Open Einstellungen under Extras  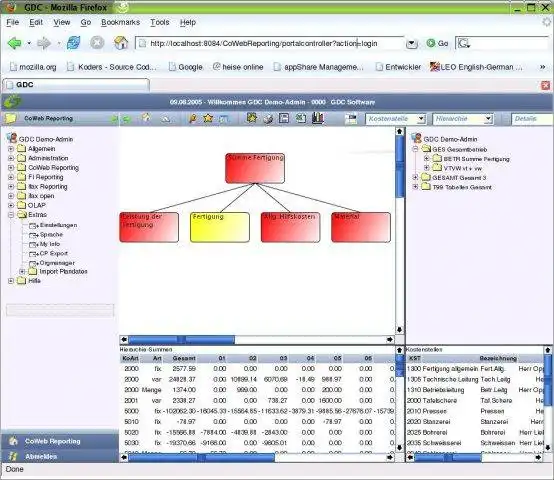pyautogui.click(x=58, y=225)
